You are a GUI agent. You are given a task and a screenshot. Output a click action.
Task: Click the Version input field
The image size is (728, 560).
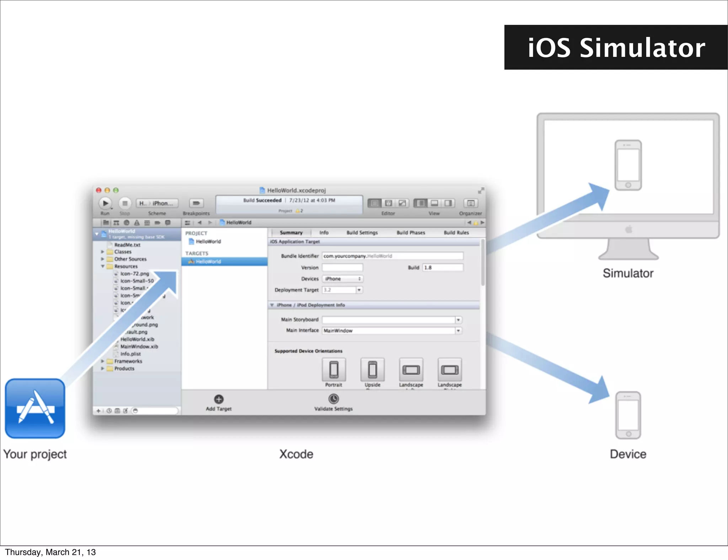342,268
